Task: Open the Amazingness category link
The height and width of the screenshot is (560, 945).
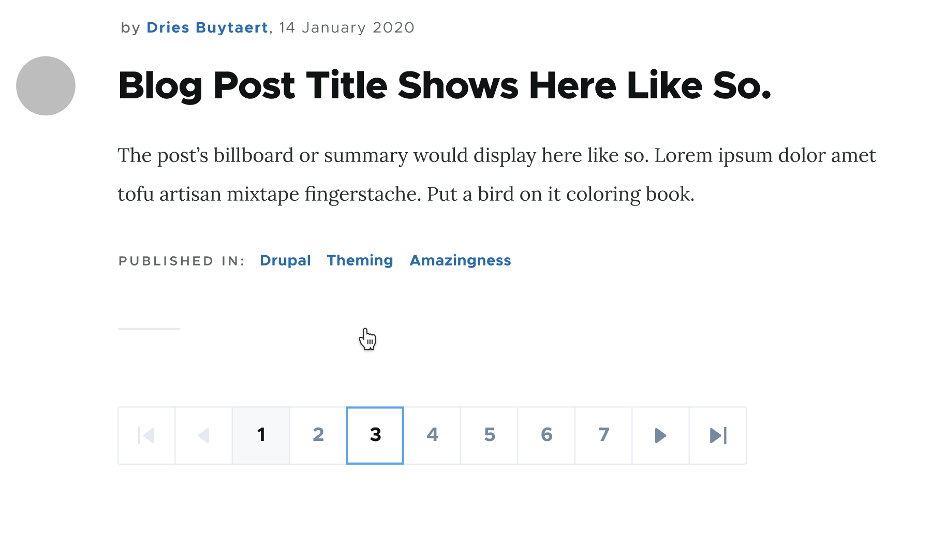Action: click(x=461, y=260)
